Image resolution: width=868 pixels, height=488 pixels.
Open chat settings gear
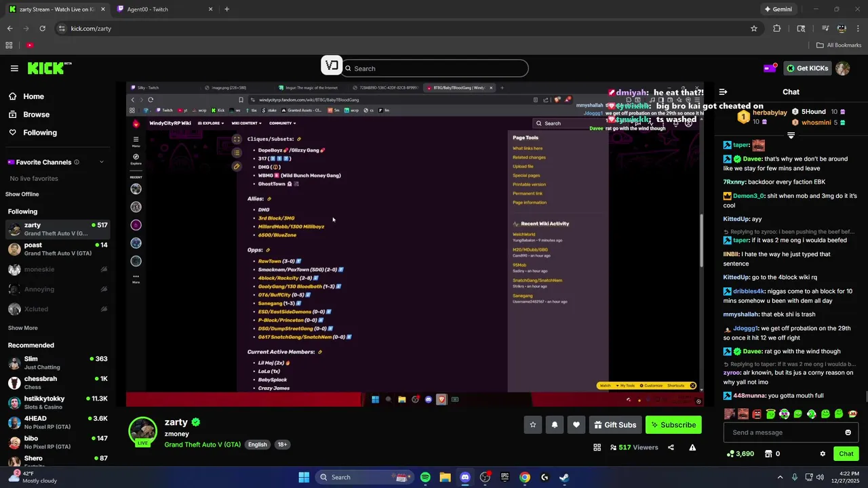pos(823,454)
